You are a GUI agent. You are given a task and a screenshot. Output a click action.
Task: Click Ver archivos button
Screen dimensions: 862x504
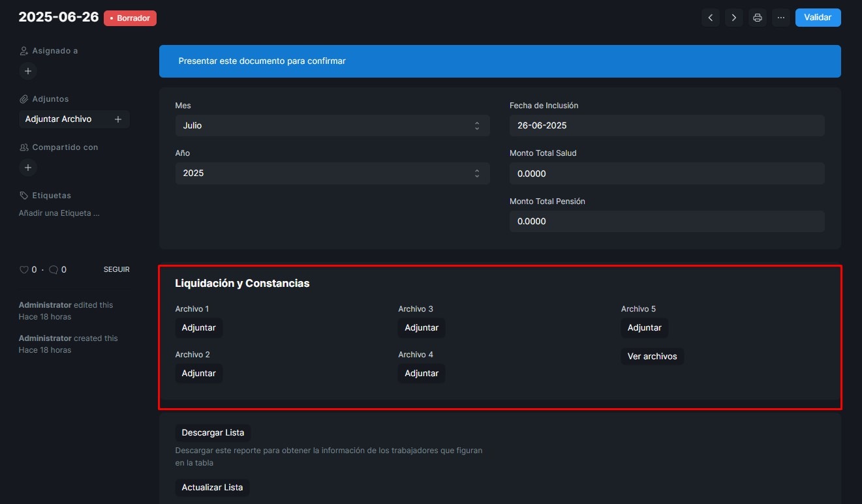pyautogui.click(x=652, y=357)
